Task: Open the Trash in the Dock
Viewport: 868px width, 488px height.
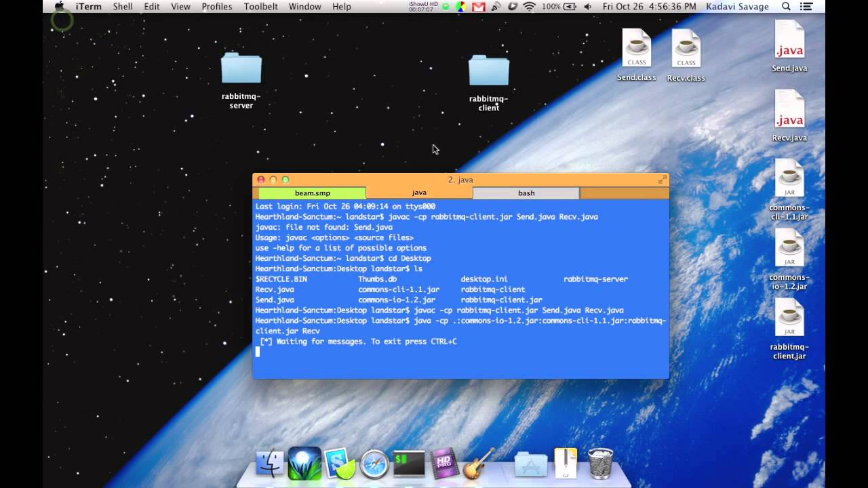Action: pos(600,464)
